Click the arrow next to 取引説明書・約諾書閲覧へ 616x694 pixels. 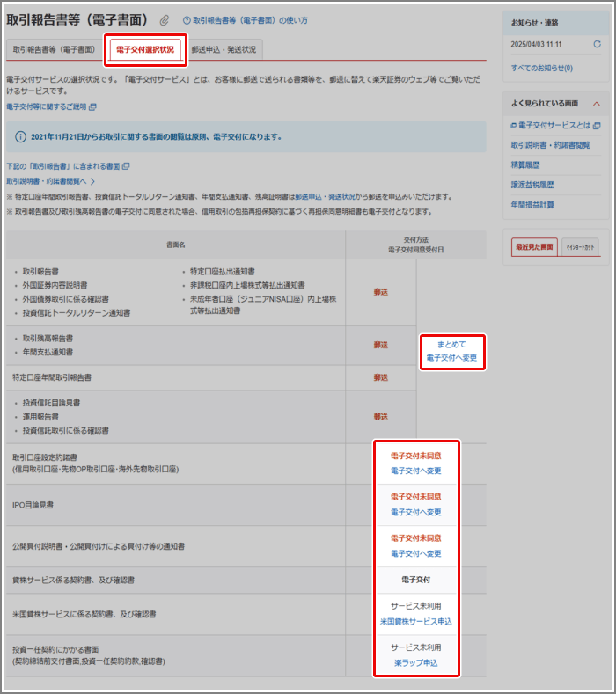pyautogui.click(x=92, y=180)
